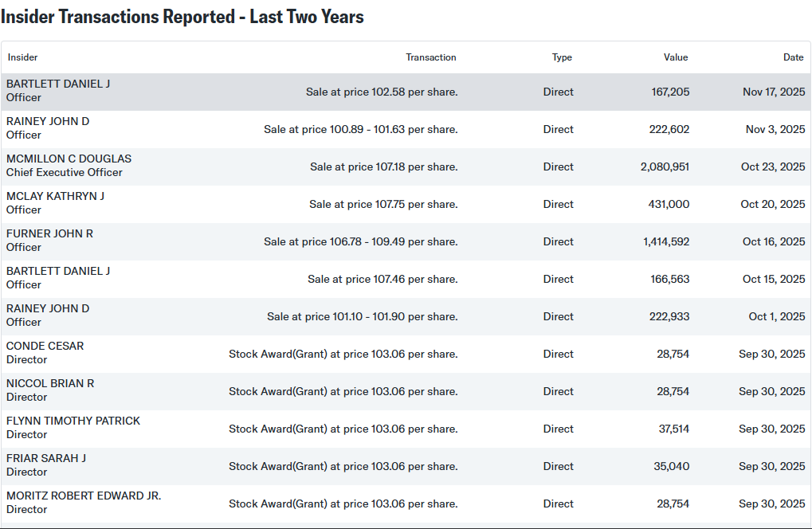Click Insider Transactions Reported heading
Image resolution: width=812 pixels, height=529 pixels.
point(182,17)
